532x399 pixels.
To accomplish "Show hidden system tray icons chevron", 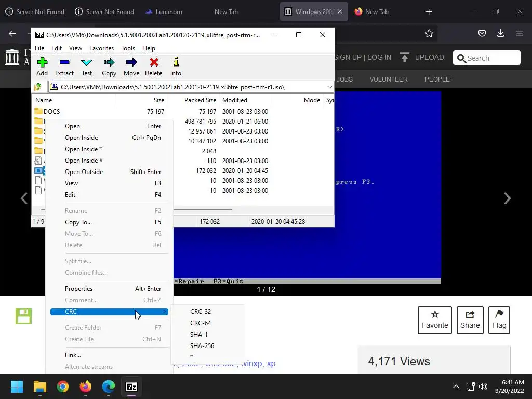I will tap(456, 387).
